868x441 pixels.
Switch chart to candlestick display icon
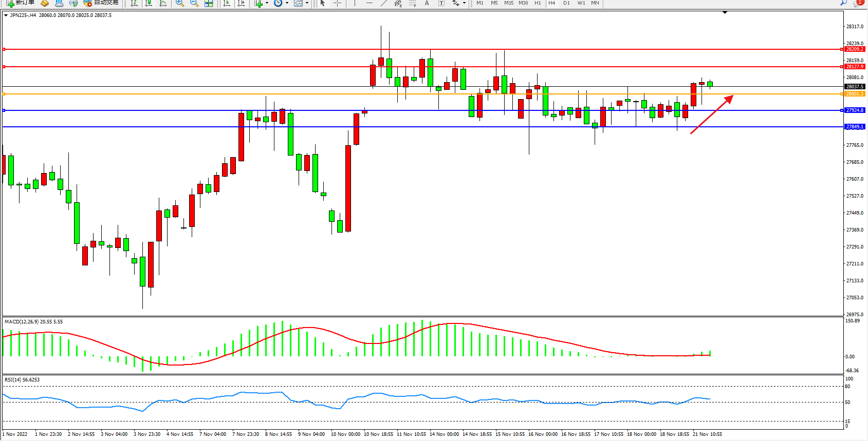pyautogui.click(x=149, y=3)
